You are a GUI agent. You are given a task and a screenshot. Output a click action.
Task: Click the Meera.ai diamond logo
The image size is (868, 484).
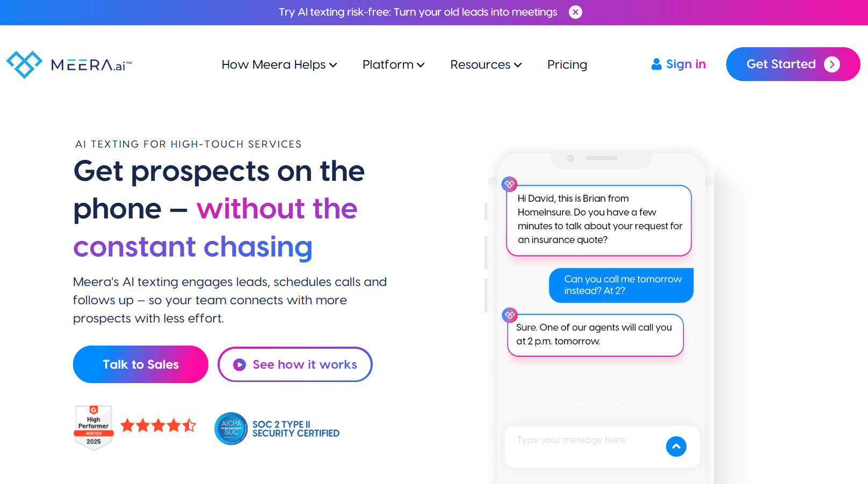pos(24,64)
